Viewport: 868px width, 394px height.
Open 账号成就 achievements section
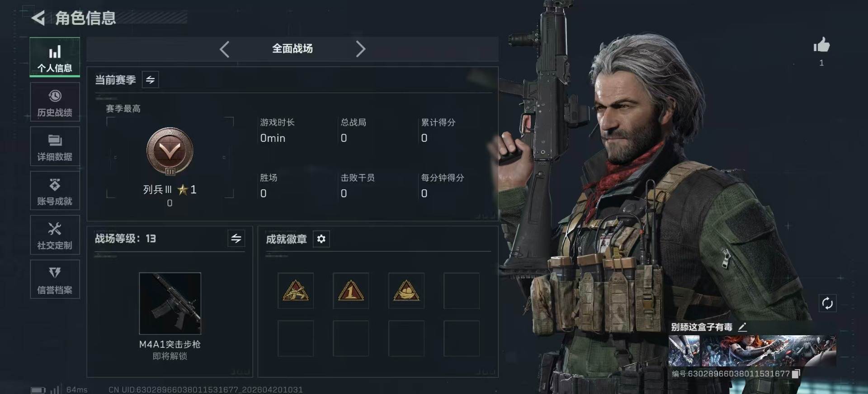pyautogui.click(x=55, y=191)
